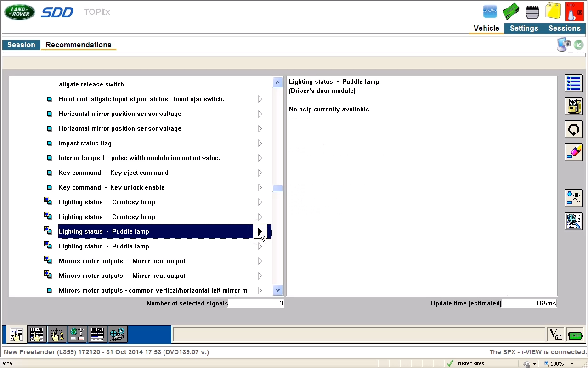This screenshot has width=588, height=368.
Task: Toggle signal icon for Key eject command
Action: tap(49, 172)
